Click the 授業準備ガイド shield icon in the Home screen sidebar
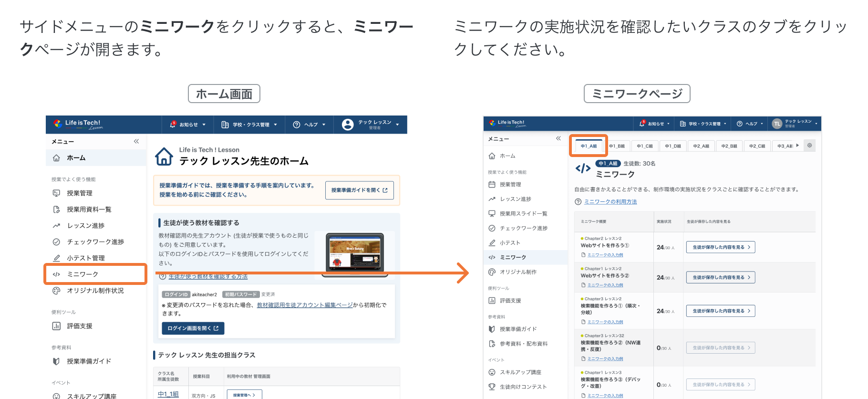 [56, 361]
